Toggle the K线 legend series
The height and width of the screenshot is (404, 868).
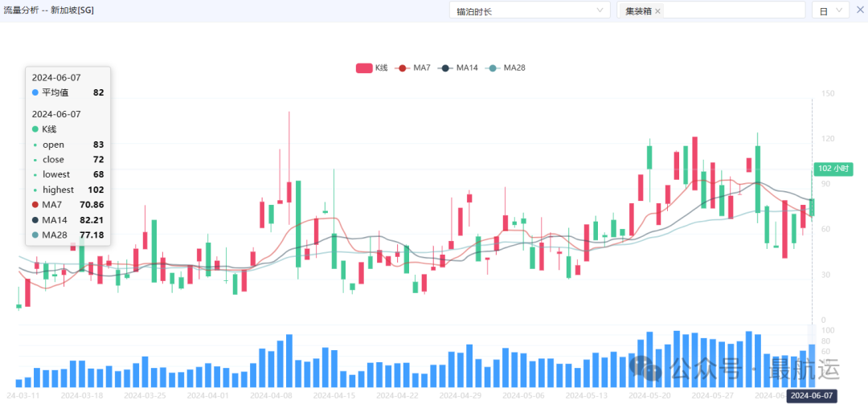371,68
